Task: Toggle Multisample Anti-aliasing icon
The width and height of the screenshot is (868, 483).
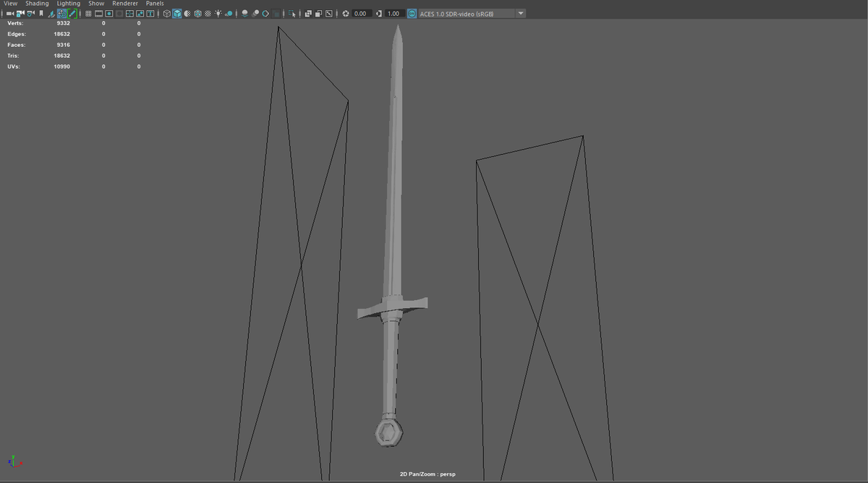Action: [265, 14]
